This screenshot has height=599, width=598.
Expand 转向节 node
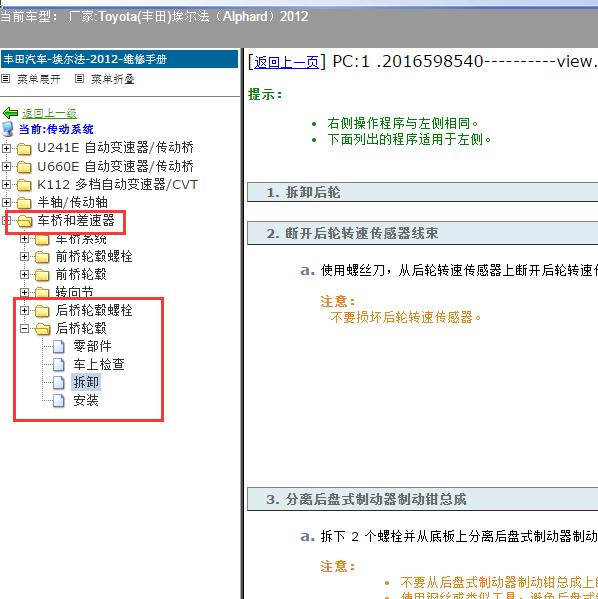click(x=24, y=292)
